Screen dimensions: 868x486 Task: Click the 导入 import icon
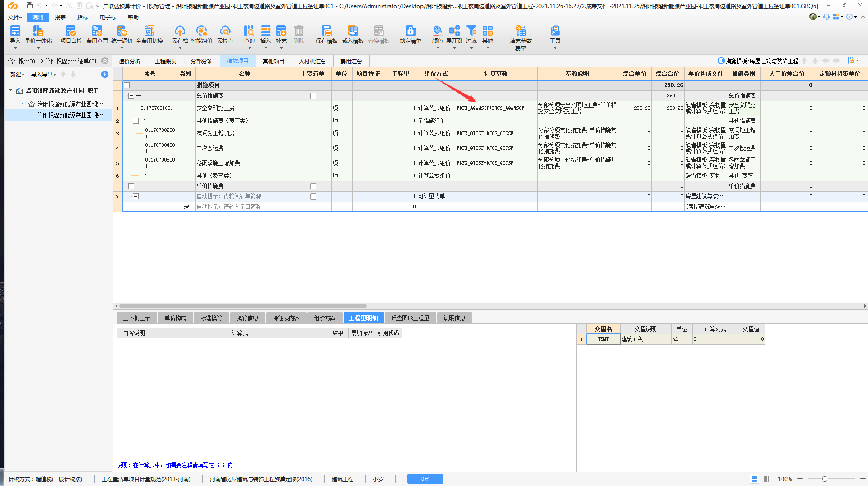(x=15, y=35)
